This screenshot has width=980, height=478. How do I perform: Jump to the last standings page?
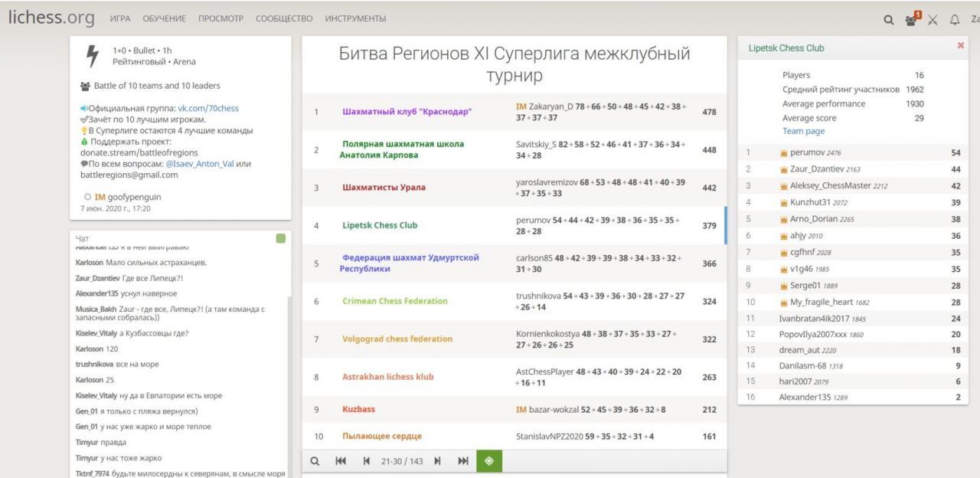[462, 462]
